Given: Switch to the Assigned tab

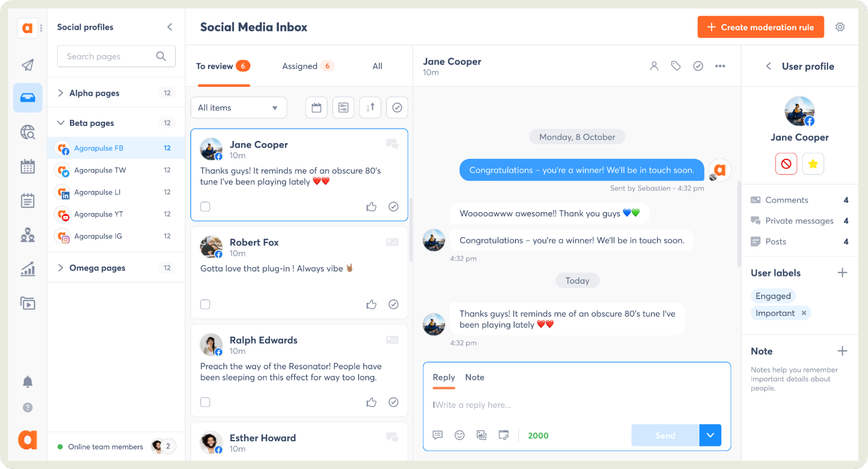Looking at the screenshot, I should pos(300,66).
